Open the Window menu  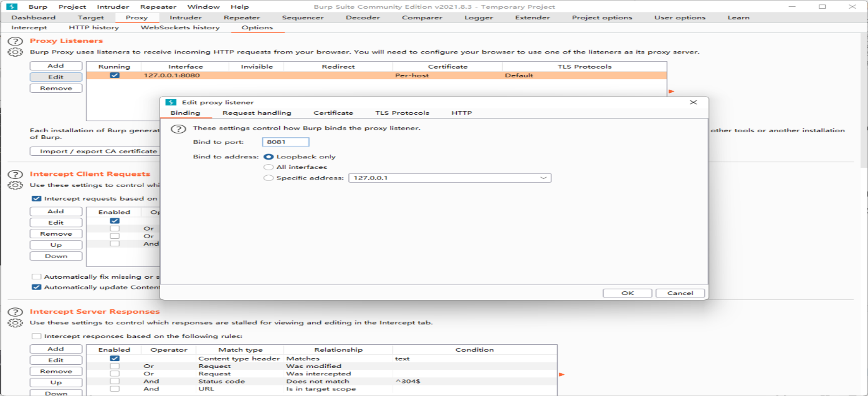(x=204, y=7)
